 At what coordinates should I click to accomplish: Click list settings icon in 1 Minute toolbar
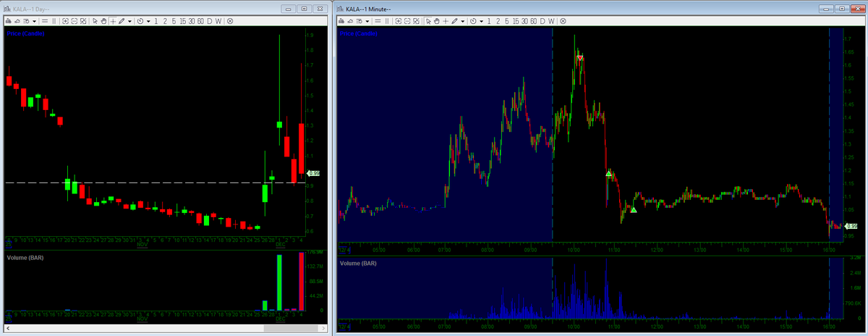[359, 21]
